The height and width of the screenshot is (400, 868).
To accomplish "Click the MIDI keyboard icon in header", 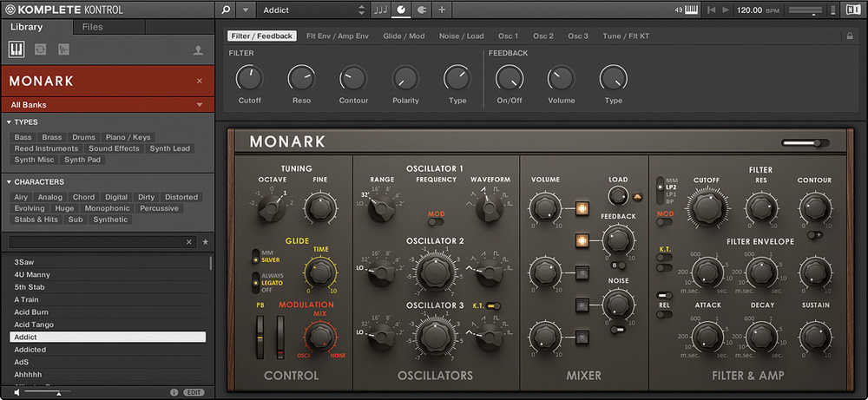I will (x=692, y=10).
